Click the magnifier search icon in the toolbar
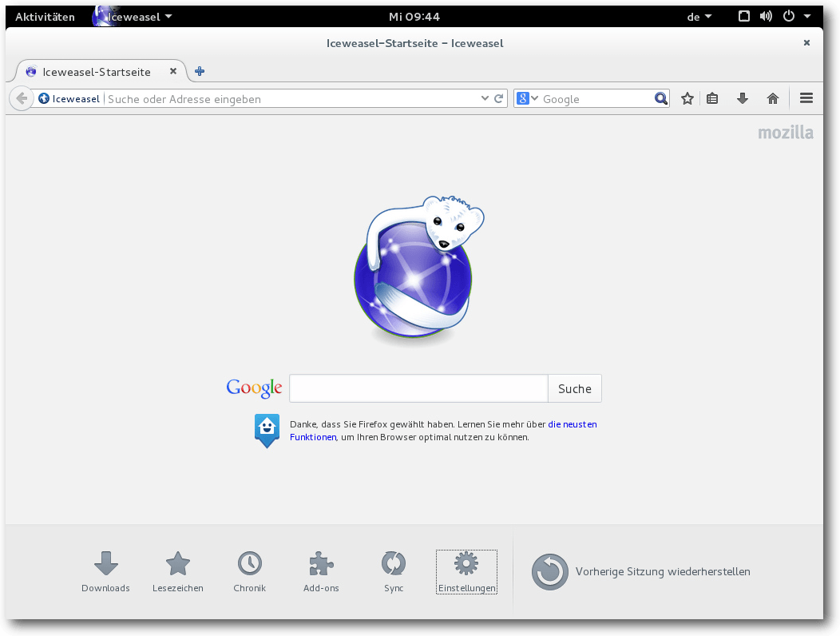Viewport: 840px width, 636px height. point(661,98)
